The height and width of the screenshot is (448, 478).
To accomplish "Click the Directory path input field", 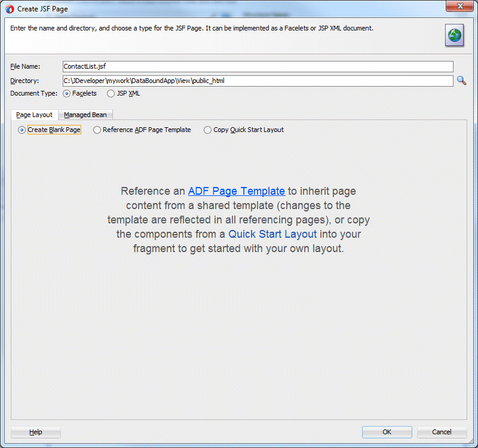I will point(258,81).
